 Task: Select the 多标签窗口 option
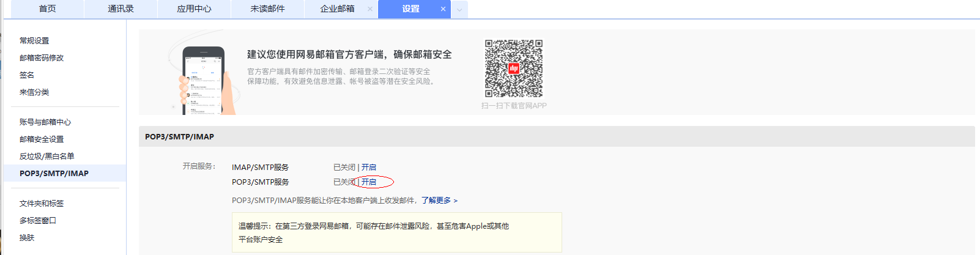[38, 221]
